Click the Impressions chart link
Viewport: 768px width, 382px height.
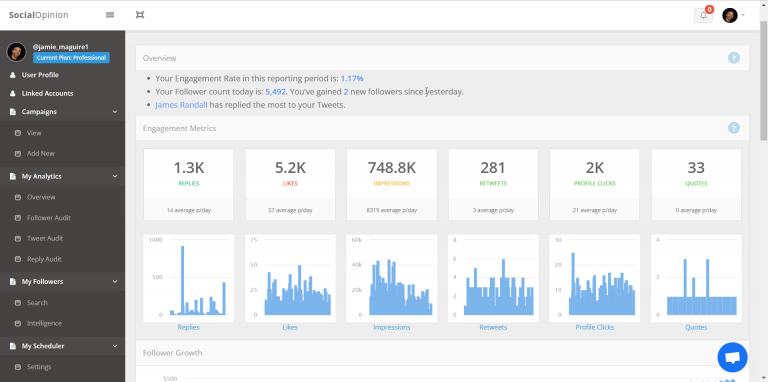click(392, 327)
